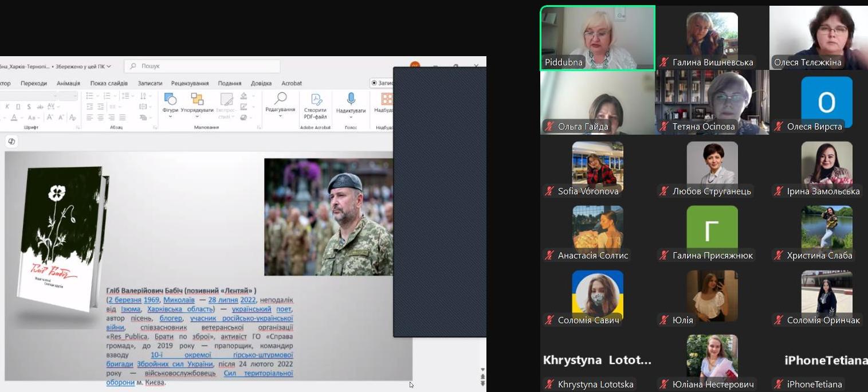This screenshot has height=392, width=868.
Task: Select the Фігури (Shapes) tool
Action: click(x=170, y=99)
